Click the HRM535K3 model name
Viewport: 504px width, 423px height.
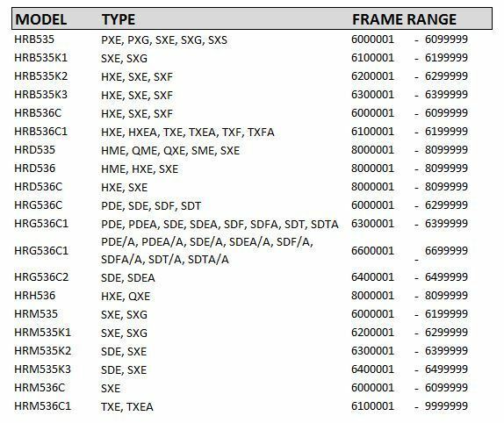[42, 369]
